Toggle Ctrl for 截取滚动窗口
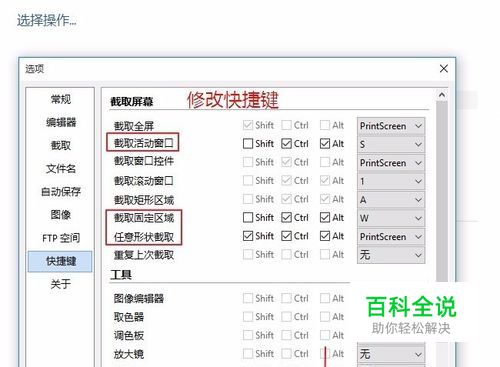The height and width of the screenshot is (367, 500). click(286, 181)
